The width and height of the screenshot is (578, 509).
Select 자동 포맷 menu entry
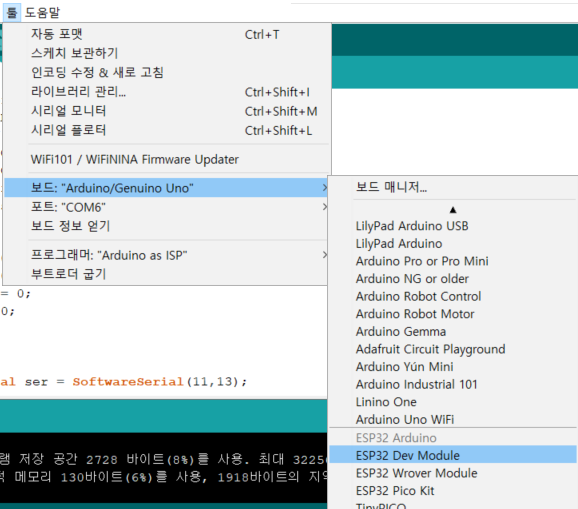pos(166,34)
